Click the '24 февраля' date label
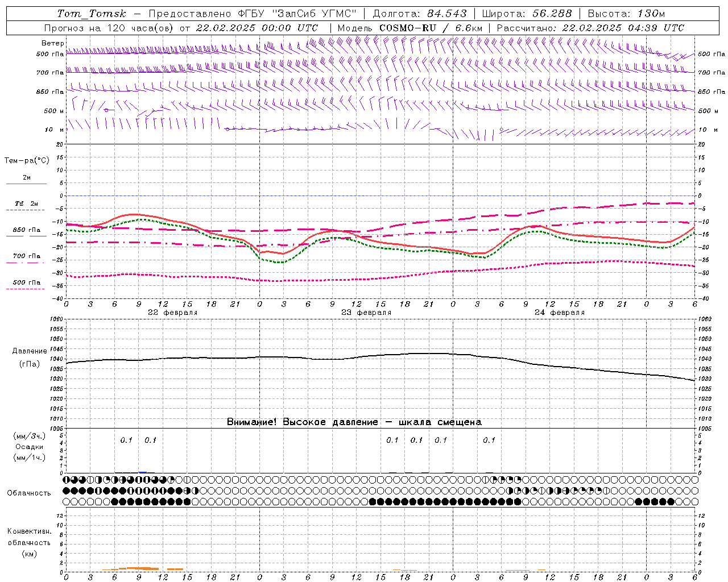This screenshot has width=728, height=582. [x=560, y=313]
